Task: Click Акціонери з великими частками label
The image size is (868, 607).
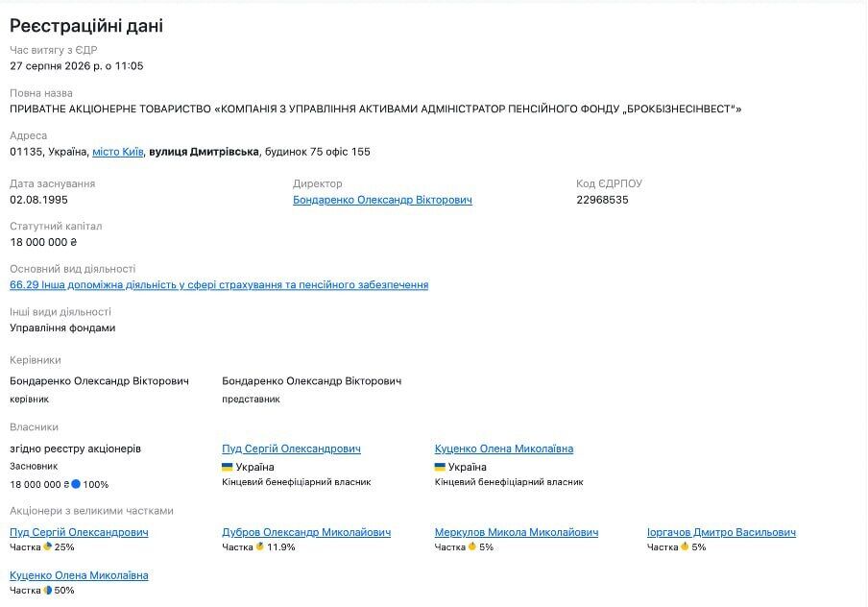Action: (x=91, y=511)
